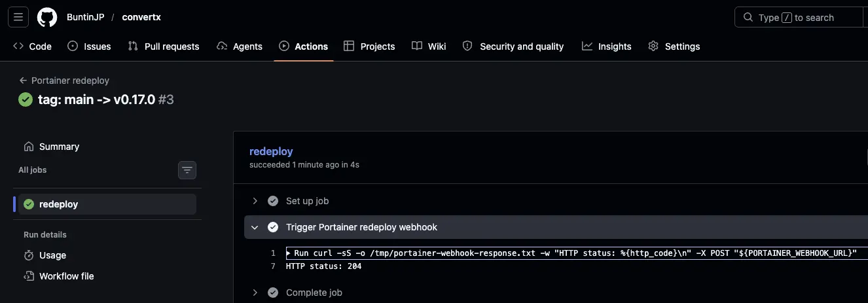
Task: Switch to the Code tab
Action: pyautogui.click(x=33, y=46)
